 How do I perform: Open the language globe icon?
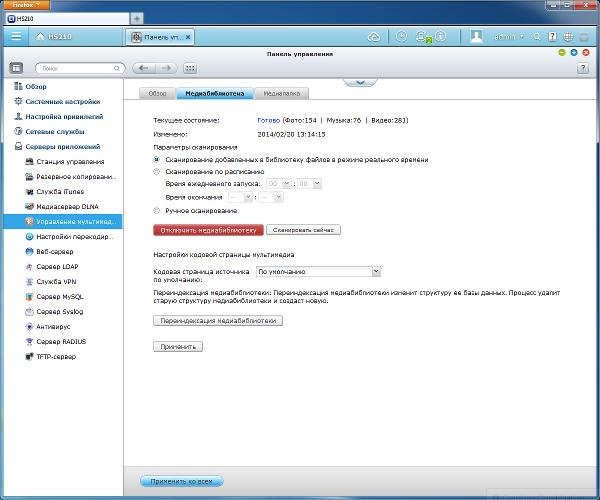[568, 37]
